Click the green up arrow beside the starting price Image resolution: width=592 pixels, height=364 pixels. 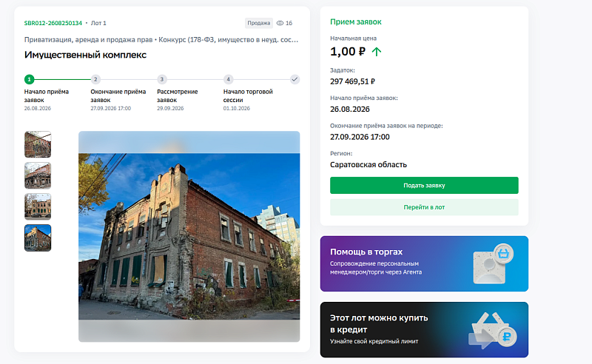point(377,51)
